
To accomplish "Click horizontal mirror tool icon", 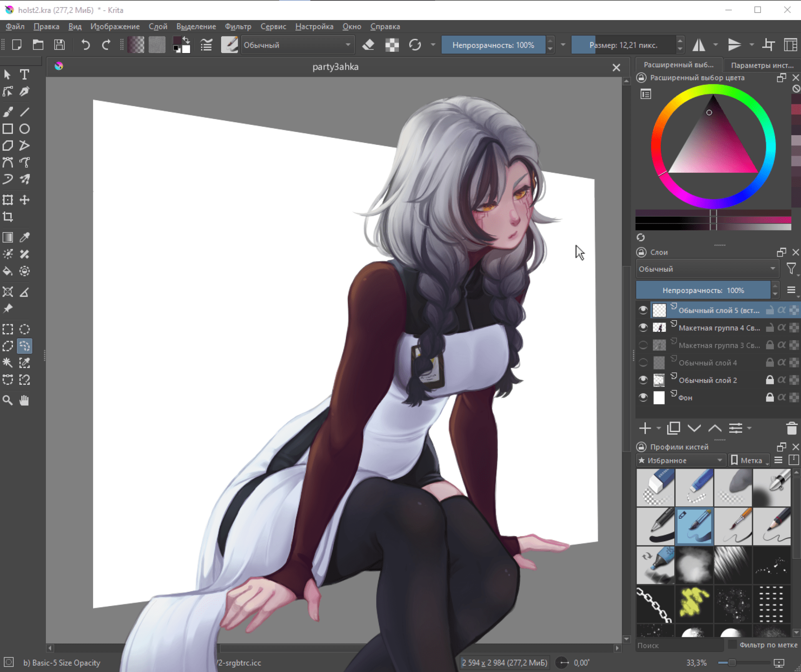I will click(x=699, y=45).
